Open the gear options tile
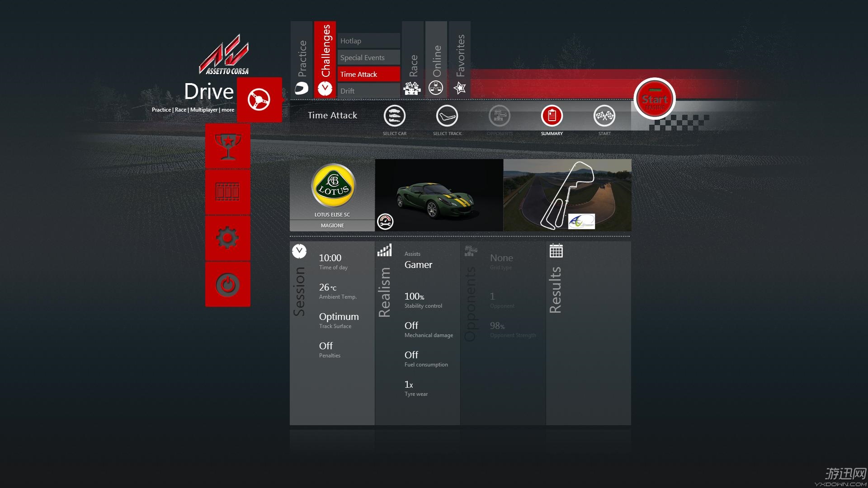This screenshot has width=868, height=488. click(228, 238)
